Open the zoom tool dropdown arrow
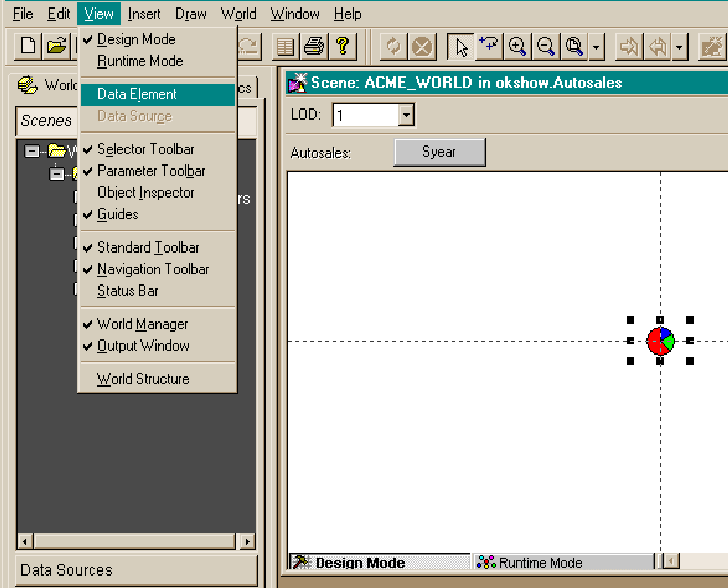Image resolution: width=728 pixels, height=588 pixels. (596, 47)
